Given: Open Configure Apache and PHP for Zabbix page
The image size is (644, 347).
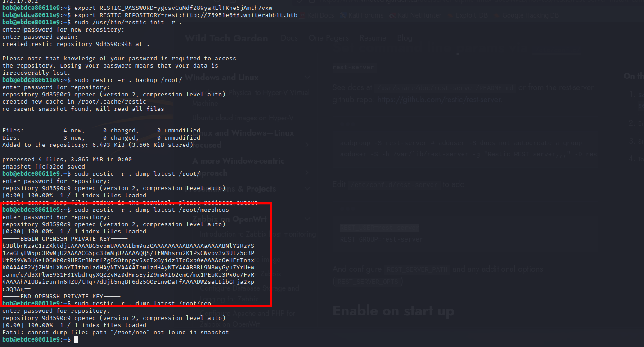Looking at the screenshot, I should pyautogui.click(x=247, y=314).
